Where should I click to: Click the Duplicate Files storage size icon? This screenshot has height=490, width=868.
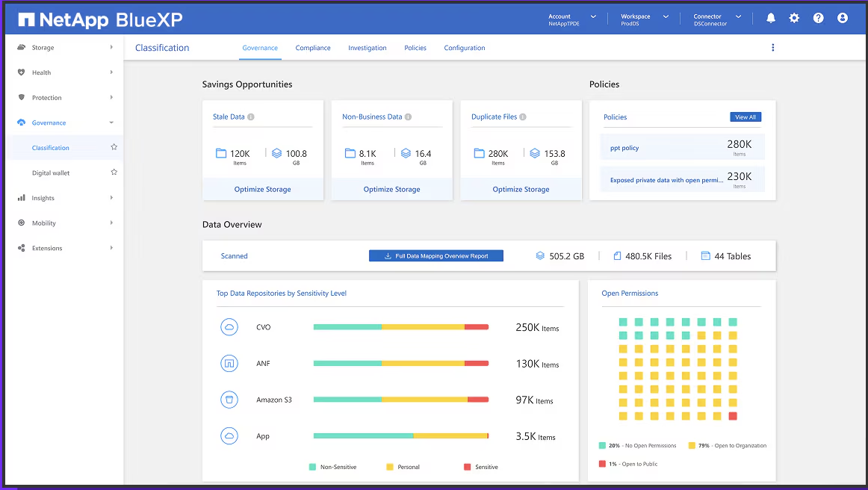535,153
